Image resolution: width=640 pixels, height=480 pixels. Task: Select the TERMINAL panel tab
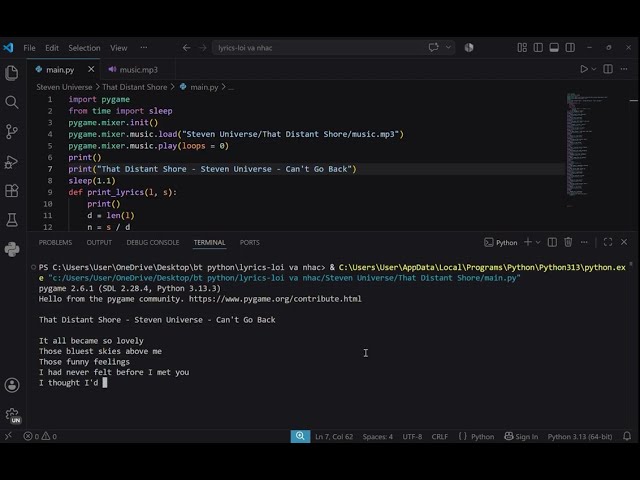point(209,242)
